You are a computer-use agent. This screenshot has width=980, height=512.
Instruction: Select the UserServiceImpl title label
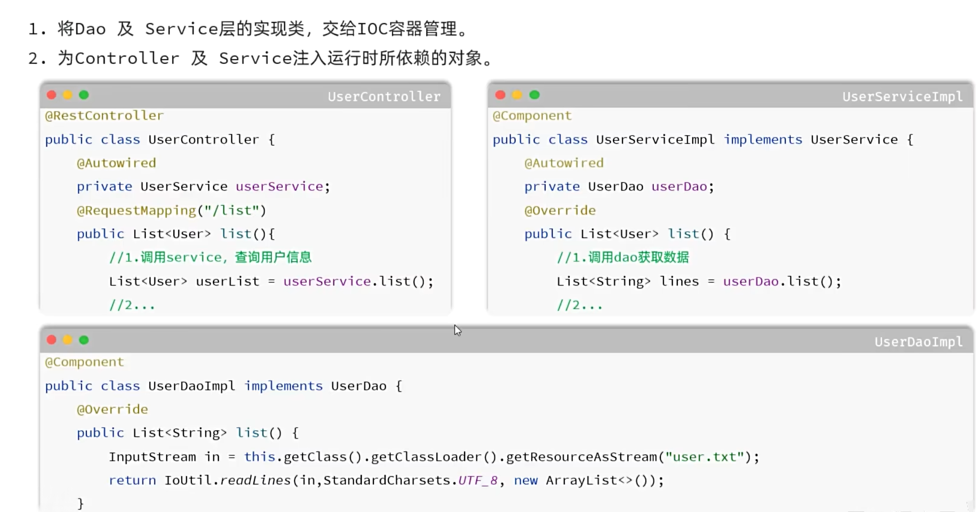[903, 96]
